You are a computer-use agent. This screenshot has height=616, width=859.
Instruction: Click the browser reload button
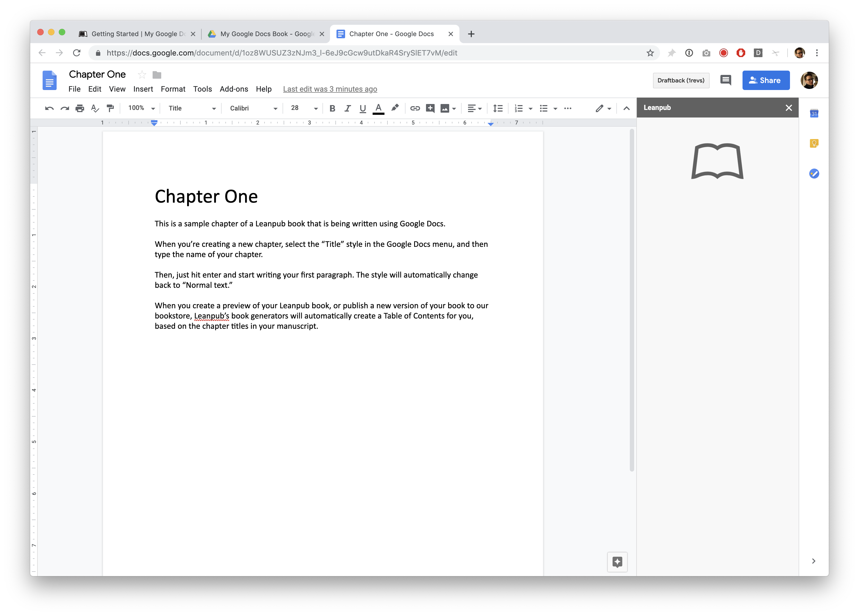(77, 53)
